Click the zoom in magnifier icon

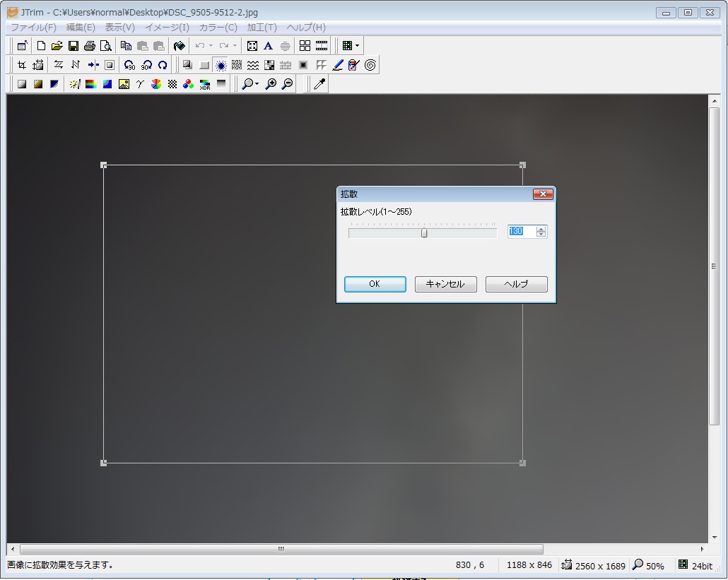tap(271, 84)
